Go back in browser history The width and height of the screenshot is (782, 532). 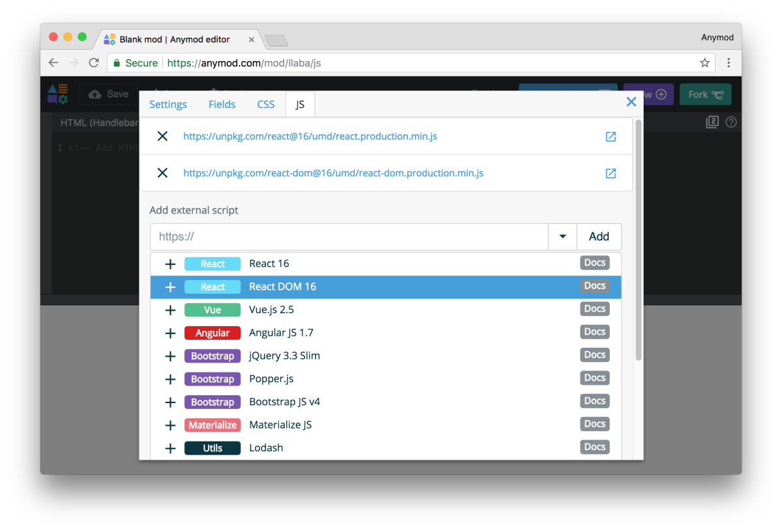point(53,63)
